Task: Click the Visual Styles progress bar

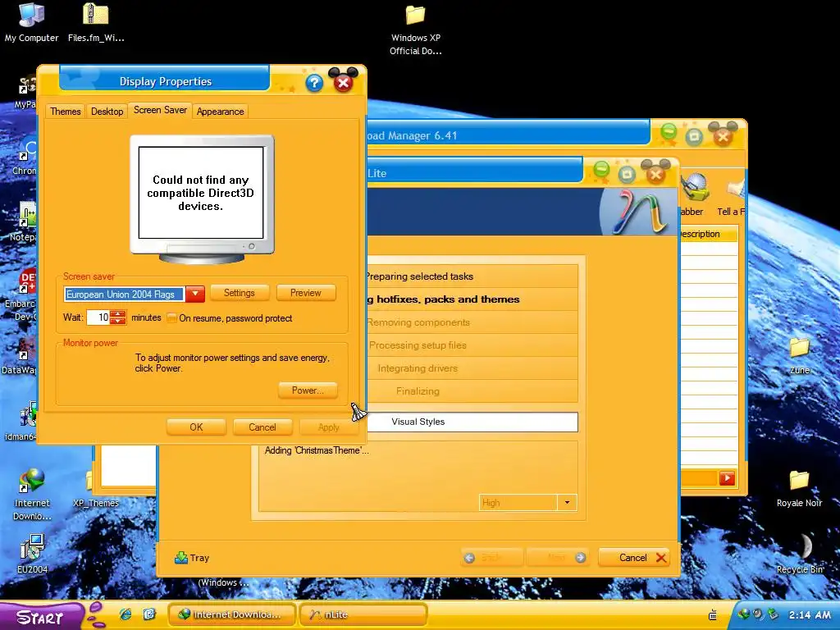Action: 472,422
